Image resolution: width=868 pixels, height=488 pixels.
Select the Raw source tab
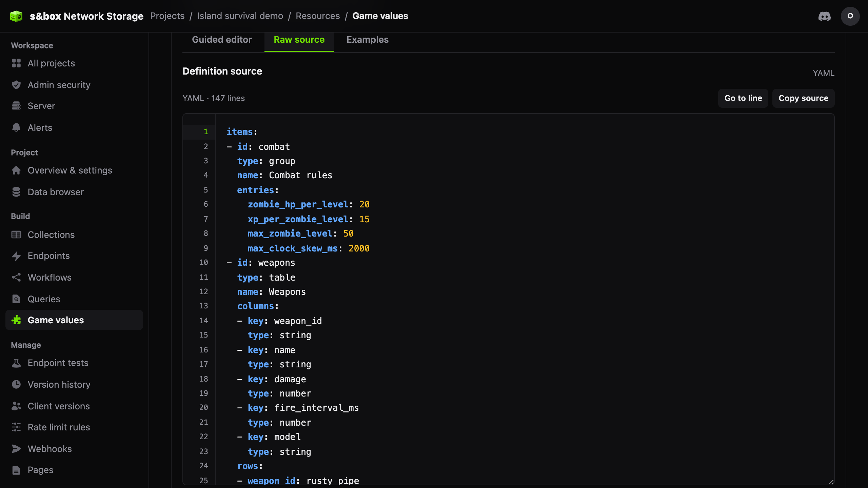(299, 40)
